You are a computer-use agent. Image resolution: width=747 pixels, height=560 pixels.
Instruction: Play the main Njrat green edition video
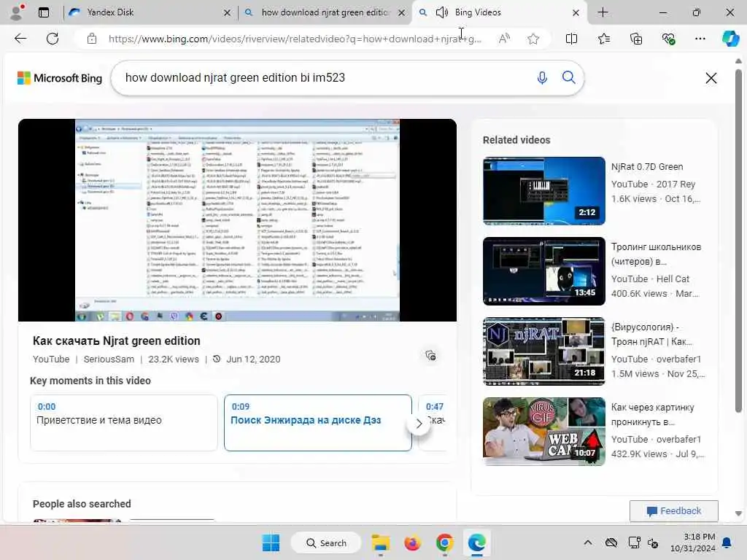(x=237, y=220)
